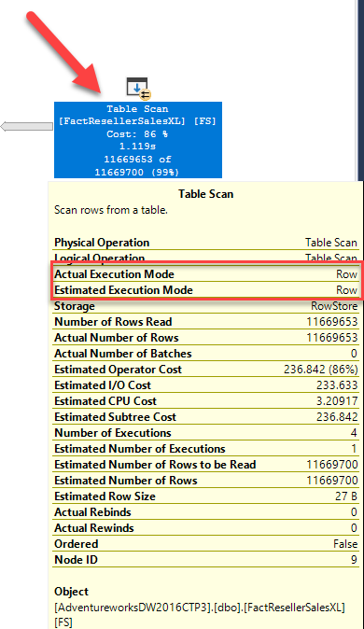Click the Physical Operation property row
Image resolution: width=364 pixels, height=629 pixels.
[205, 243]
